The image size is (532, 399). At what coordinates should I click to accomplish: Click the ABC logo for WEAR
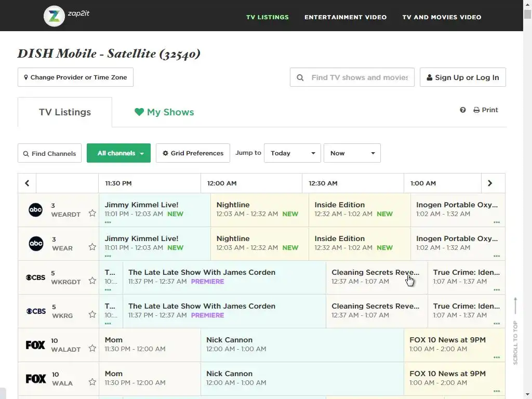click(36, 244)
